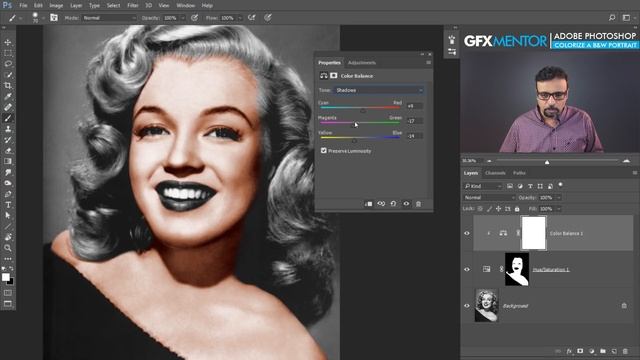
Task: Toggle Preserve Luminosity checkbox
Action: click(324, 151)
